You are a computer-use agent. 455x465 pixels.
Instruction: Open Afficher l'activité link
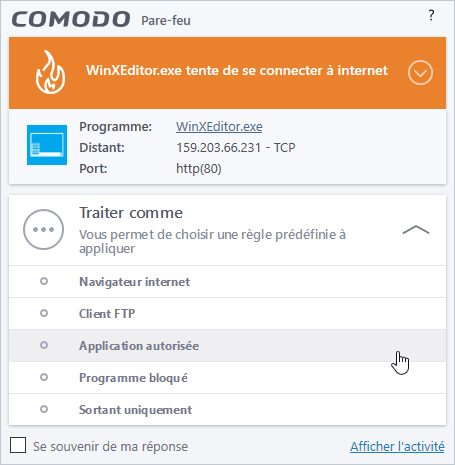pos(397,446)
